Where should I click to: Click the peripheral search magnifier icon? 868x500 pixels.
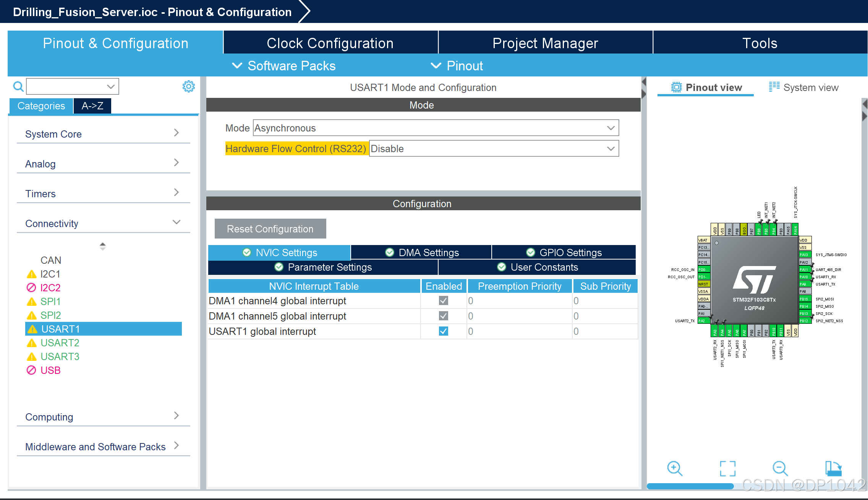[18, 86]
